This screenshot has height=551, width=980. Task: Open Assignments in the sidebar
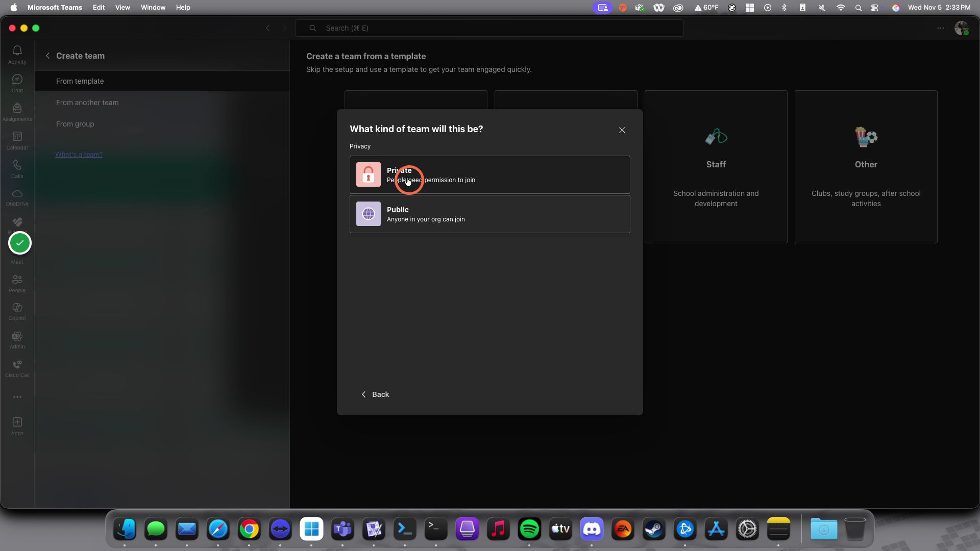point(17,111)
